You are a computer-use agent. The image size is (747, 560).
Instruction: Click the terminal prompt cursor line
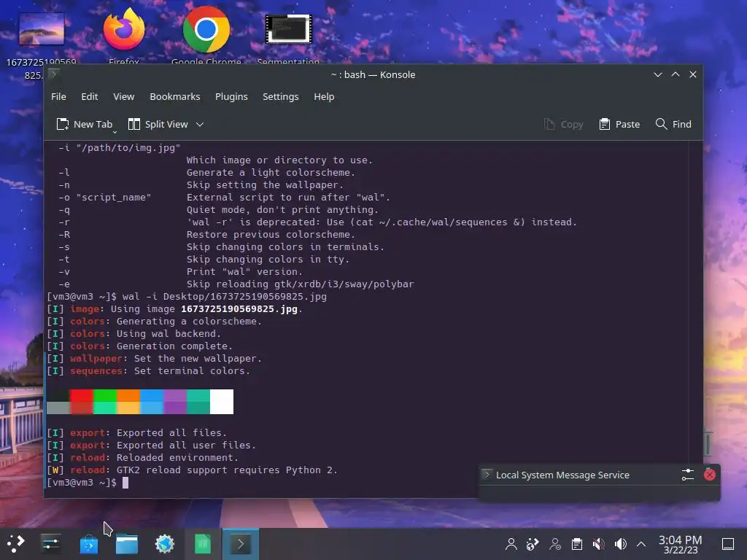click(88, 483)
